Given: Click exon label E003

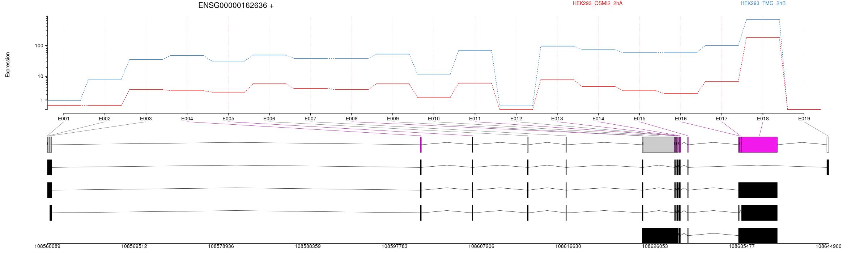Looking at the screenshot, I should click(x=146, y=119).
